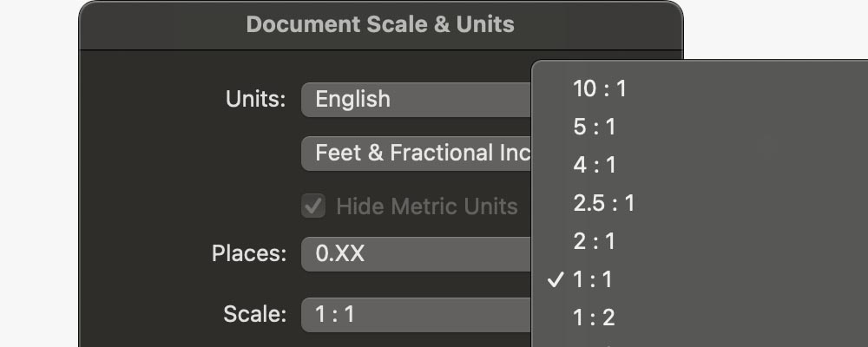Click the "Places:" field label

248,254
